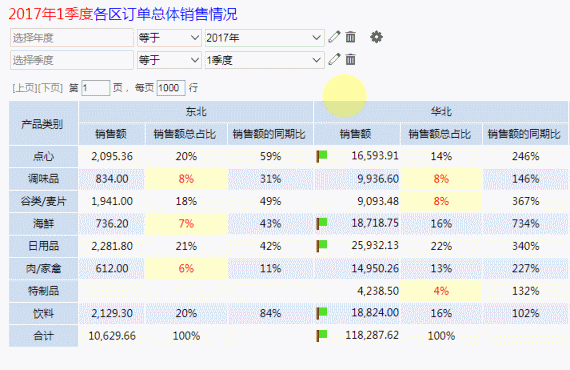The image size is (570, 370).
Task: Click green flag beside 18,824.00
Action: tap(321, 313)
